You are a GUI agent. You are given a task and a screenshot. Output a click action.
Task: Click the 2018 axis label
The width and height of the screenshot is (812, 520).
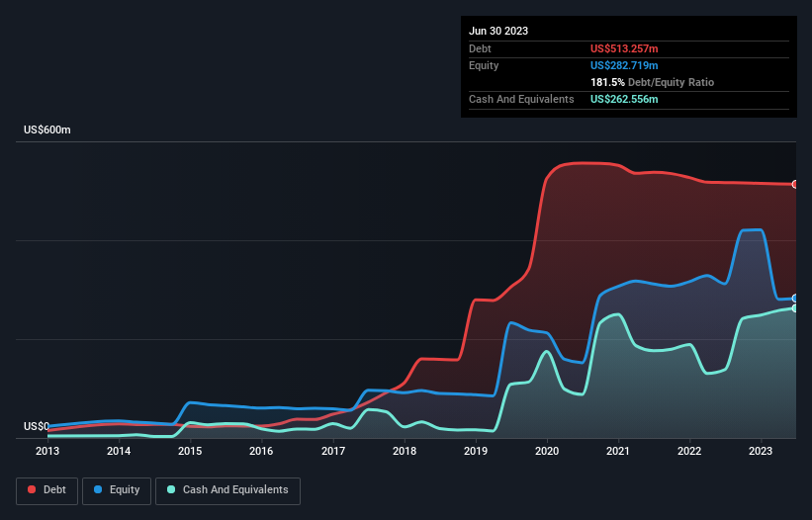click(405, 451)
